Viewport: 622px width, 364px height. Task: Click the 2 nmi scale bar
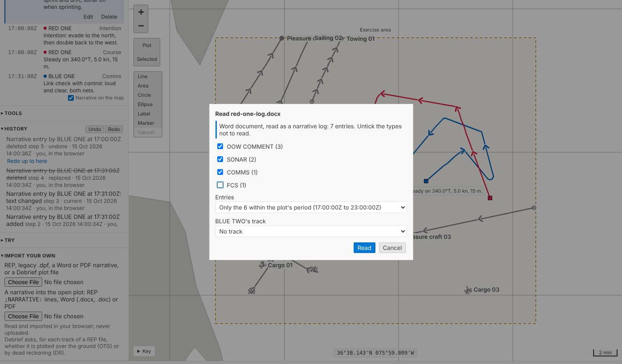(605, 352)
